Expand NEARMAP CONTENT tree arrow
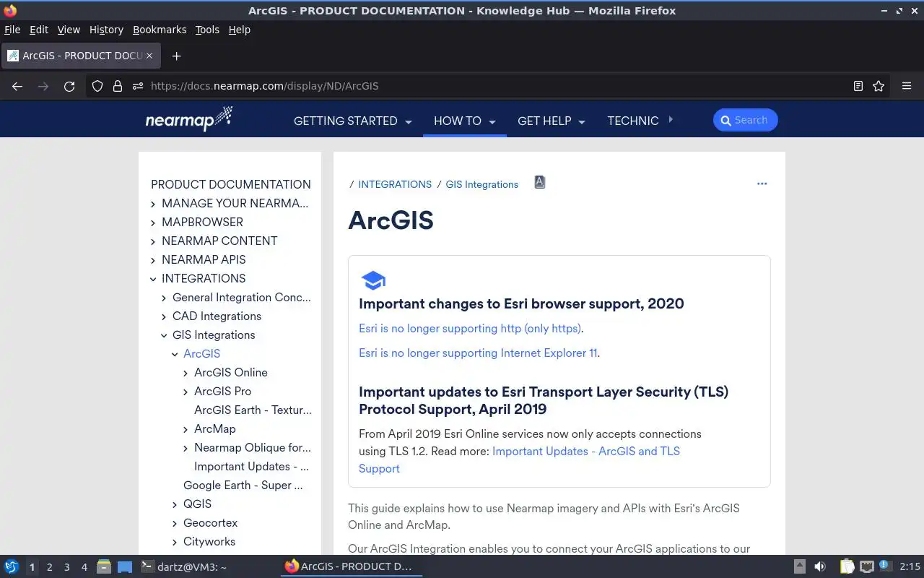The height and width of the screenshot is (578, 924). 153,241
